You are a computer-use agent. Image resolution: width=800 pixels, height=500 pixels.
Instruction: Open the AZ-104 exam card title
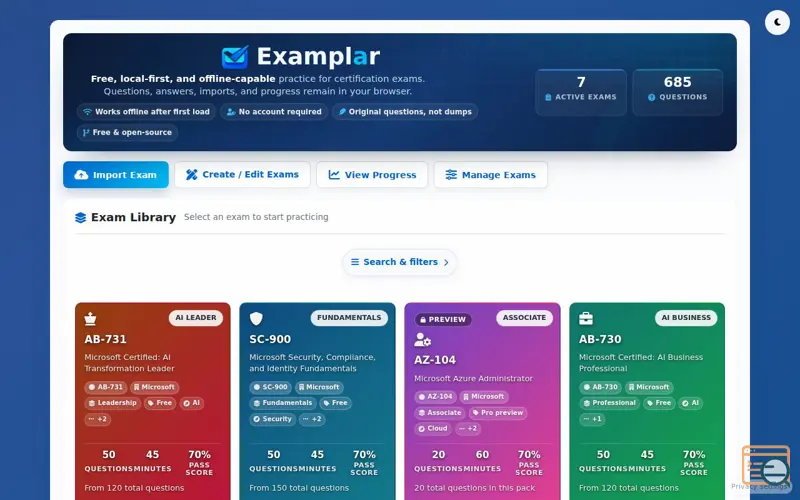point(435,360)
